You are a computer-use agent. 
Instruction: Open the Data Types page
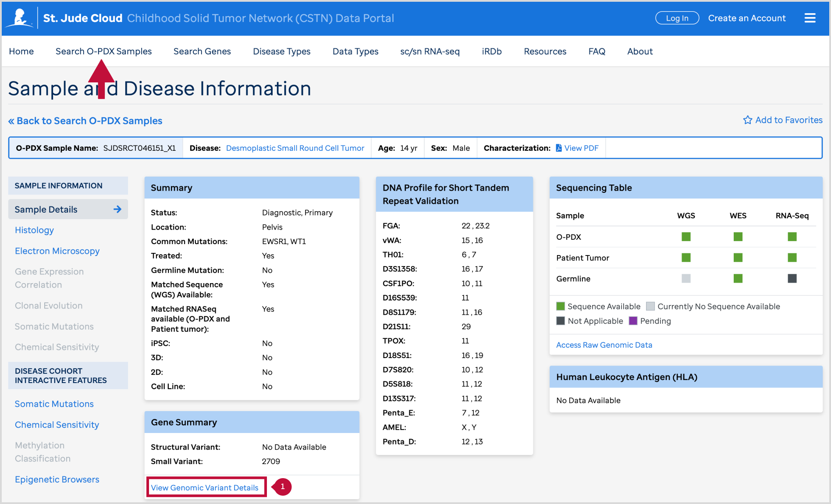click(x=355, y=51)
